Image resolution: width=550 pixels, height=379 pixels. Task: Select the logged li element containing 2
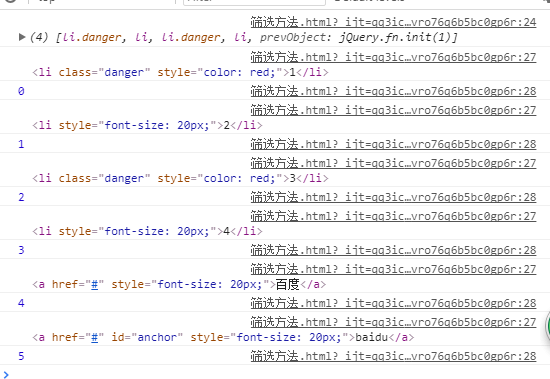[x=147, y=125]
